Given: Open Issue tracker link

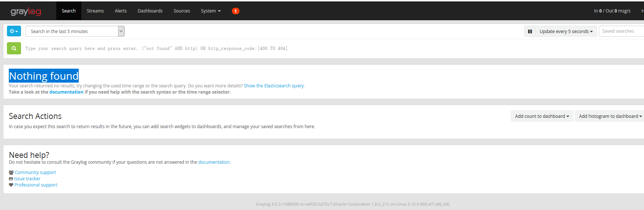Looking at the screenshot, I should [x=27, y=178].
